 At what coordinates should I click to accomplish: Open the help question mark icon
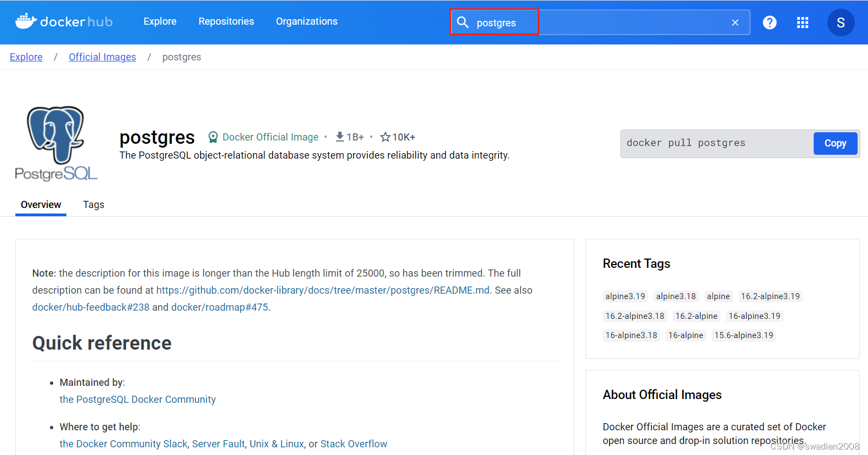(769, 23)
